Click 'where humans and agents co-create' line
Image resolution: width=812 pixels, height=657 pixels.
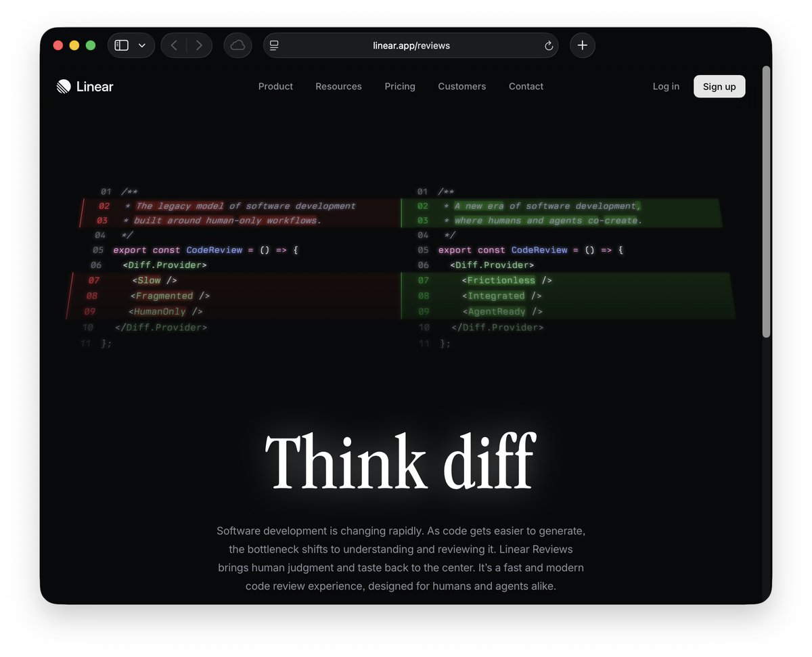548,221
